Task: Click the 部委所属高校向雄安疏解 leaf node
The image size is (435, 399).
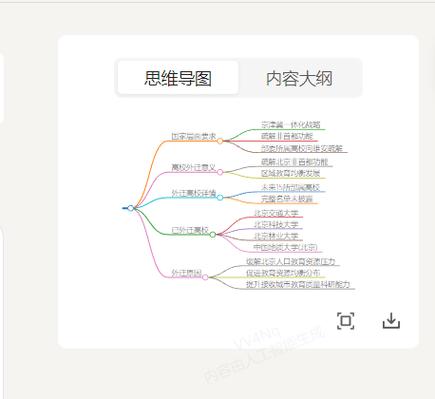Action: tap(302, 148)
